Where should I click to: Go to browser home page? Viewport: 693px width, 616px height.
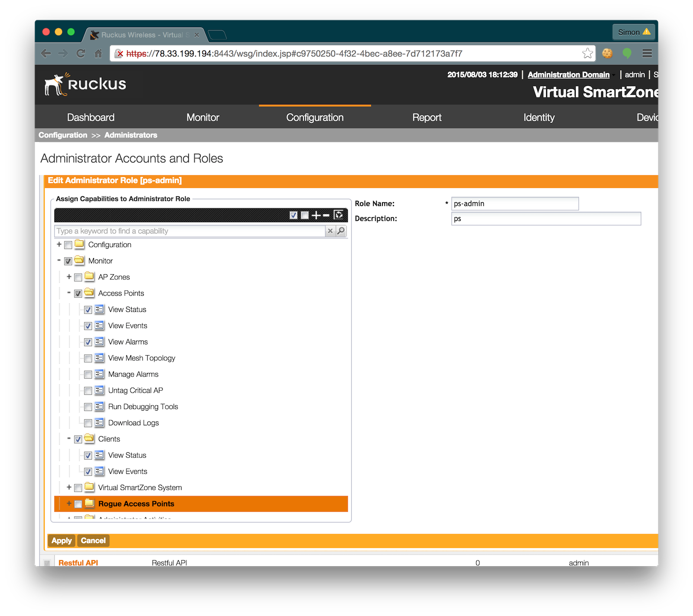pos(98,54)
